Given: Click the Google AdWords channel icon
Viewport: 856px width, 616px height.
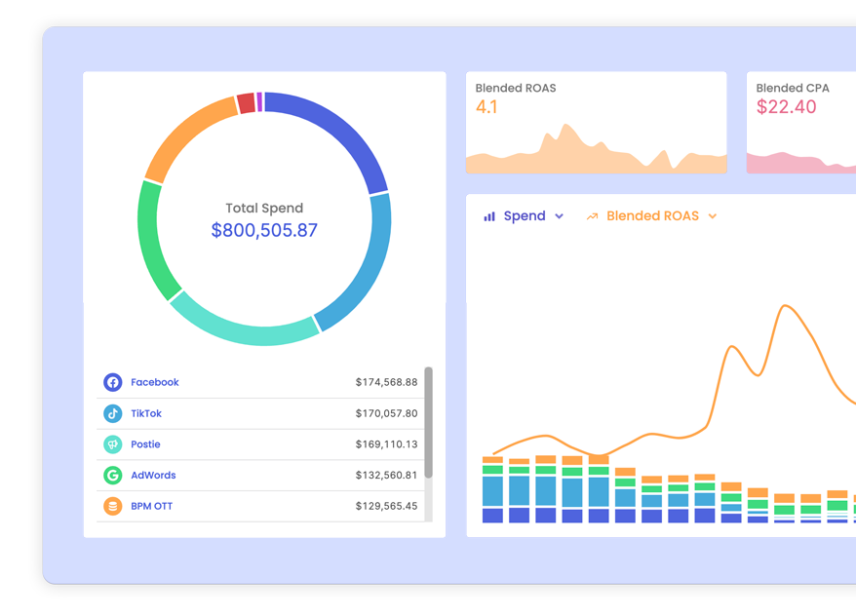Looking at the screenshot, I should [x=114, y=476].
